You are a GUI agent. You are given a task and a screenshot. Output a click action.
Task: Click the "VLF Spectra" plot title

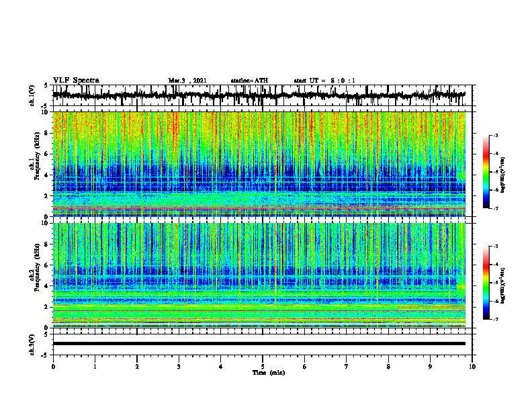[x=76, y=81]
